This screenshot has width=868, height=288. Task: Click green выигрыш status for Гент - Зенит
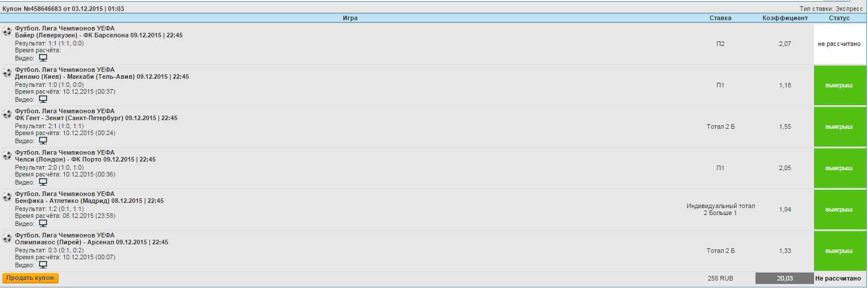839,126
